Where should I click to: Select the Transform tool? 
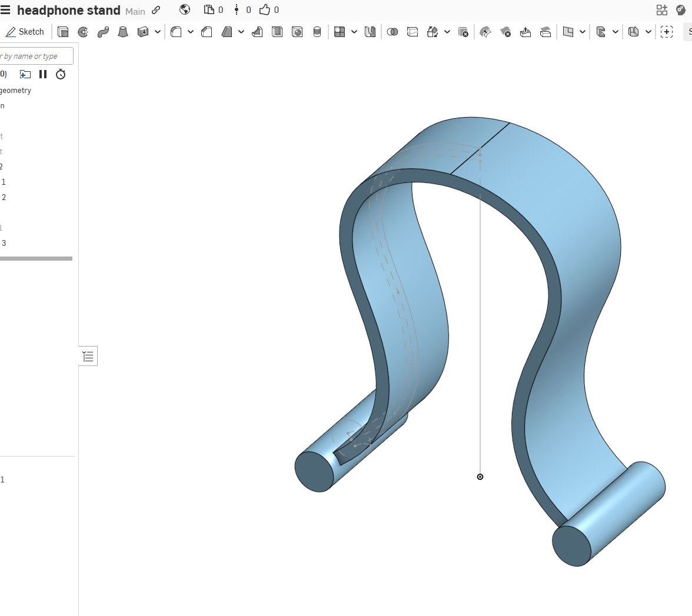click(432, 32)
